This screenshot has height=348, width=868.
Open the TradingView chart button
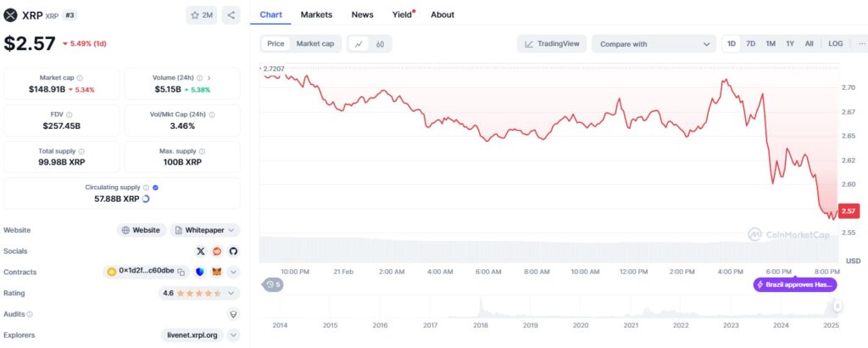coord(551,44)
